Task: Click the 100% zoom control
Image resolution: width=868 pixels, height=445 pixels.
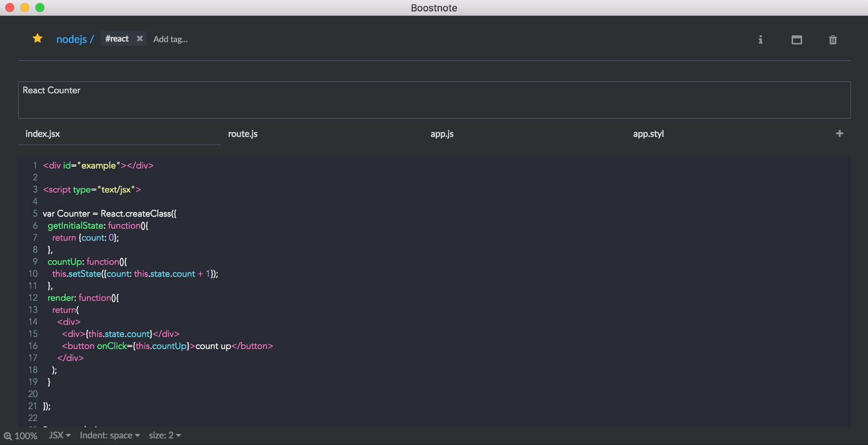Action: click(x=21, y=435)
